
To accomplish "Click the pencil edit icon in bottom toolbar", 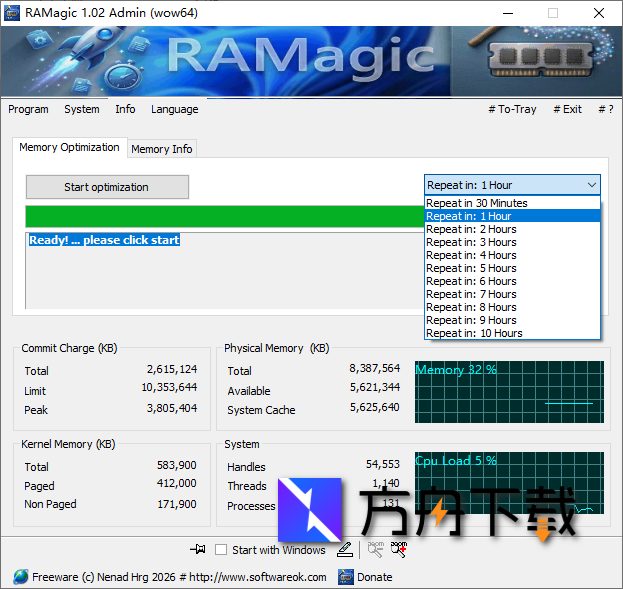I will [x=345, y=550].
